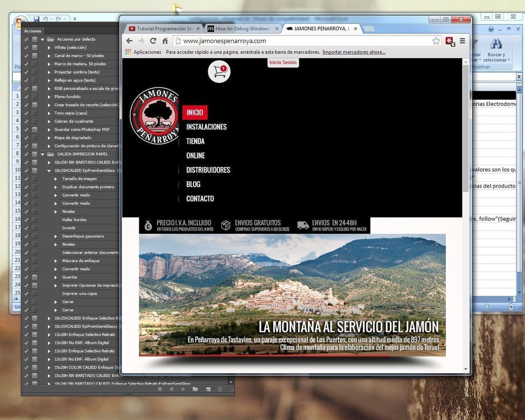Expand Proyectar sombra (texto) action
Viewport: 525px width, 420px height.
tap(49, 72)
